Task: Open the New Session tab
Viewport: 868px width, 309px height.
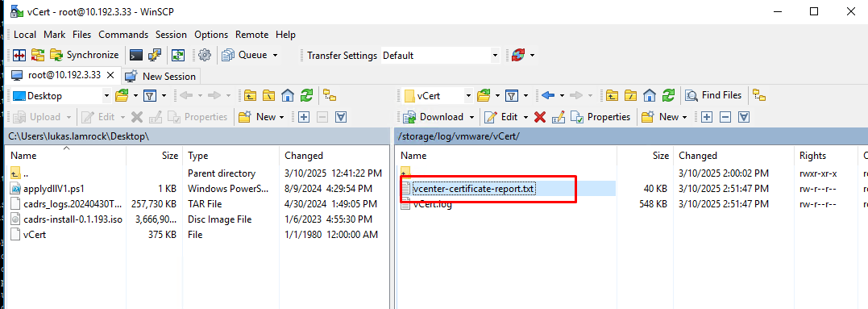Action: coord(160,76)
